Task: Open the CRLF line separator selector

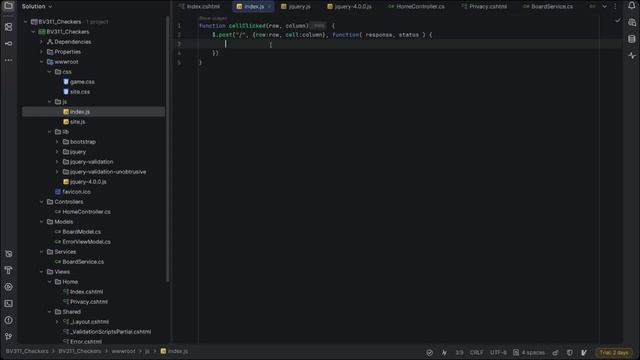Action: [x=476, y=353]
